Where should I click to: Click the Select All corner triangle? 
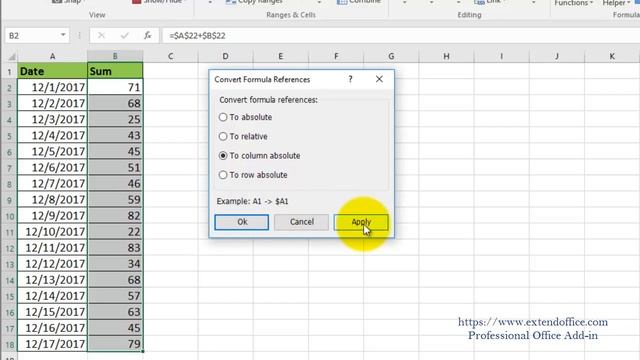pyautogui.click(x=12, y=56)
